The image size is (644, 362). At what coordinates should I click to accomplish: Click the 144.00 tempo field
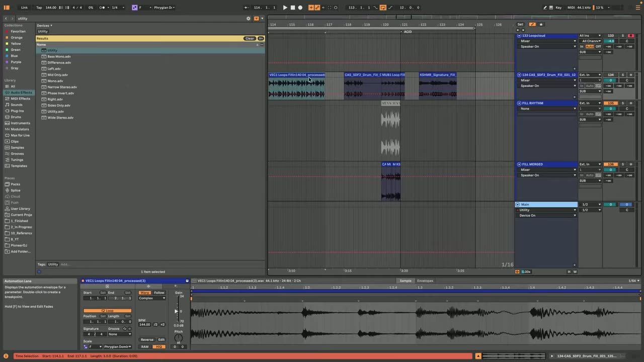tap(51, 8)
